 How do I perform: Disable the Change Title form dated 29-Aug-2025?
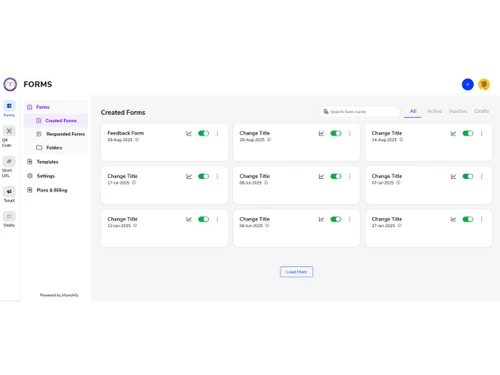pyautogui.click(x=336, y=133)
